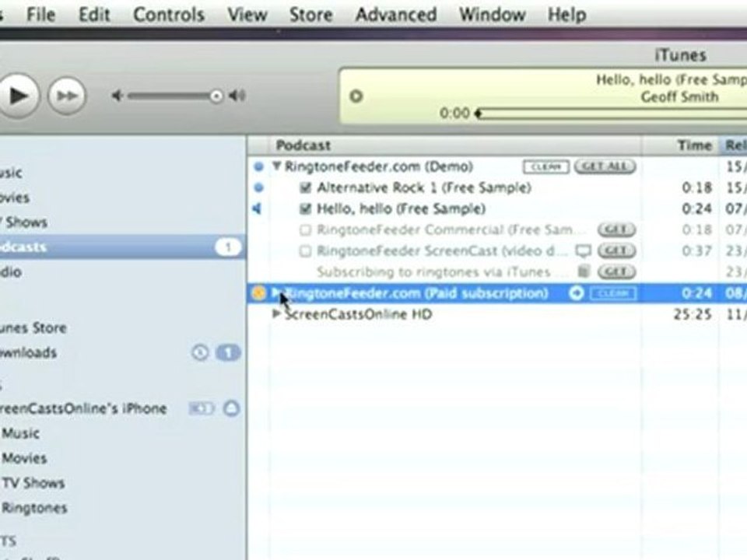Open the Store menu

pos(311,15)
